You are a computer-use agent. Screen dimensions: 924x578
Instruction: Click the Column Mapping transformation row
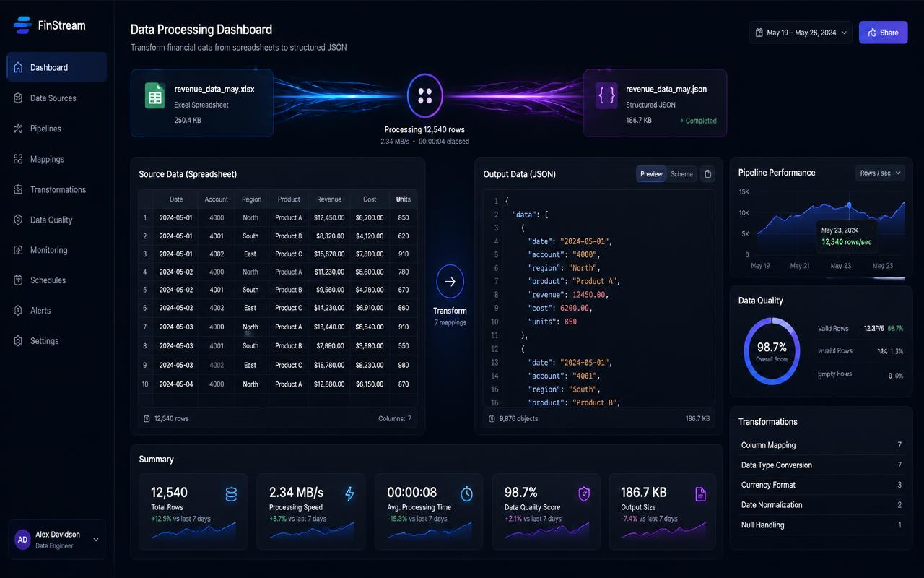click(821, 445)
